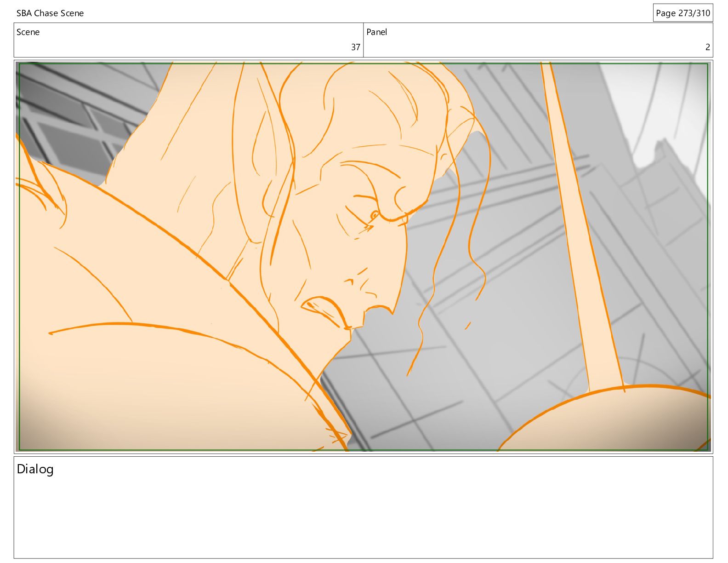Click the 'SBA Chase Scene' title text

coord(50,13)
